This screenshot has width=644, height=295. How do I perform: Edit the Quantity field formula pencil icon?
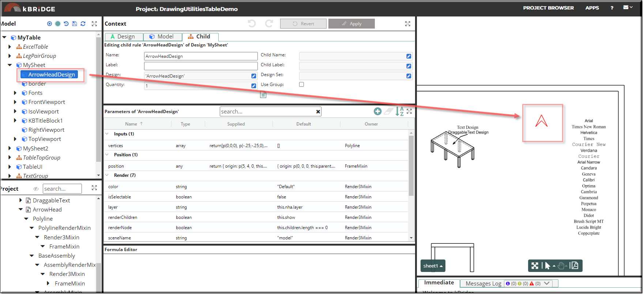pyautogui.click(x=253, y=86)
